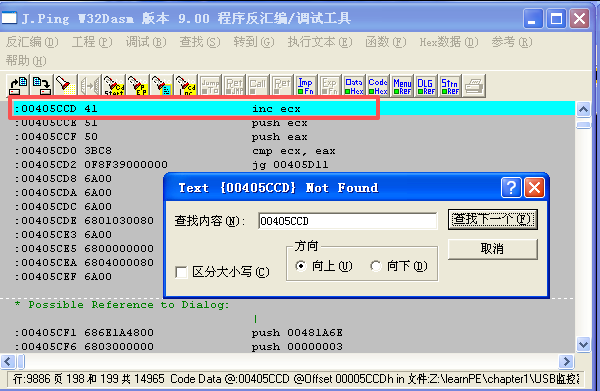Image resolution: width=600 pixels, height=391 pixels.
Task: Open the 调试 menu
Action: (146, 42)
